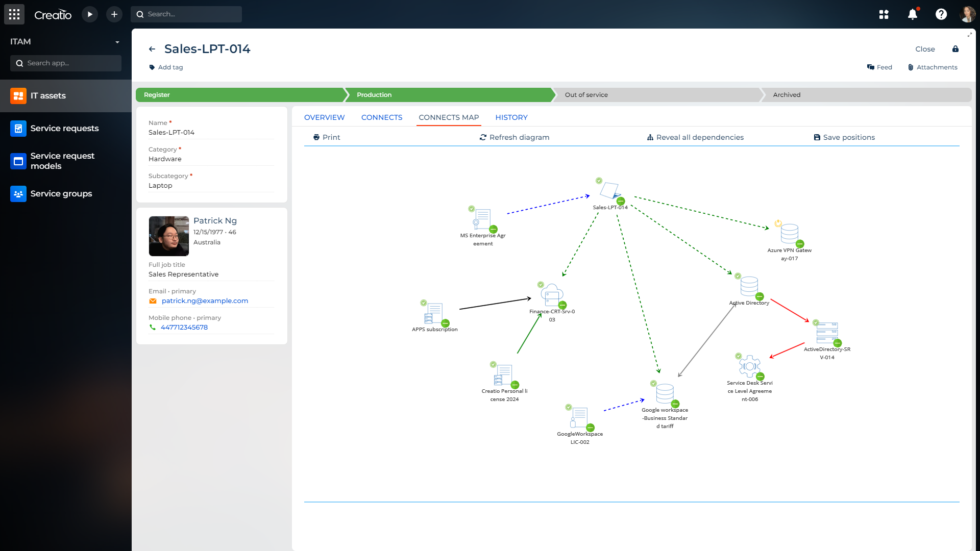Viewport: 980px width, 551px height.
Task: Select the Finance-CRT-Srv-003 node
Action: click(552, 295)
